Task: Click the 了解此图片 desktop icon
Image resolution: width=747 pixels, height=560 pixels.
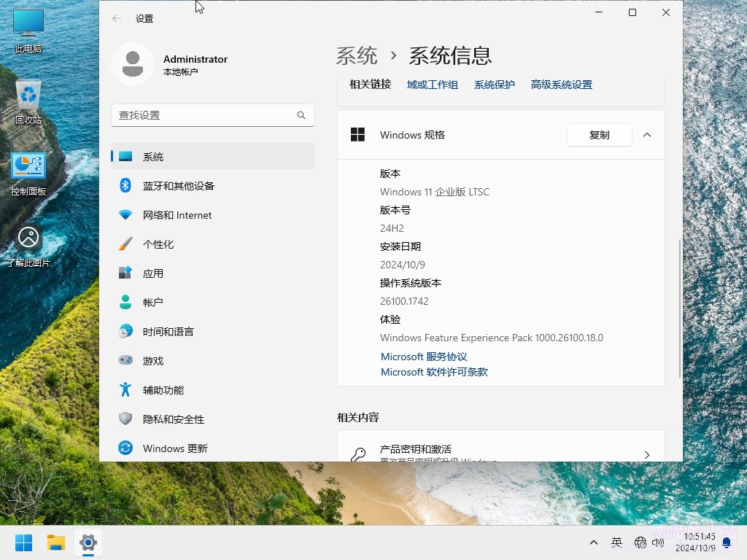Action: pos(28,246)
